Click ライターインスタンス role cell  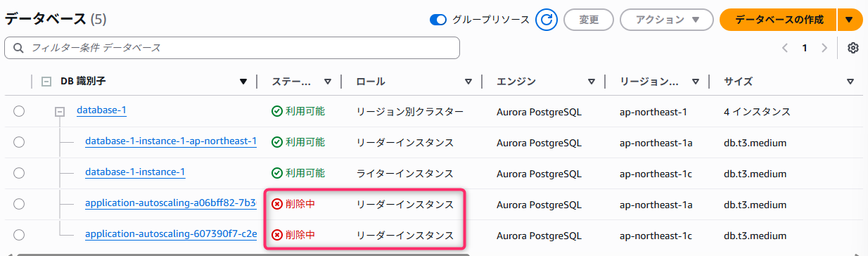tap(405, 173)
